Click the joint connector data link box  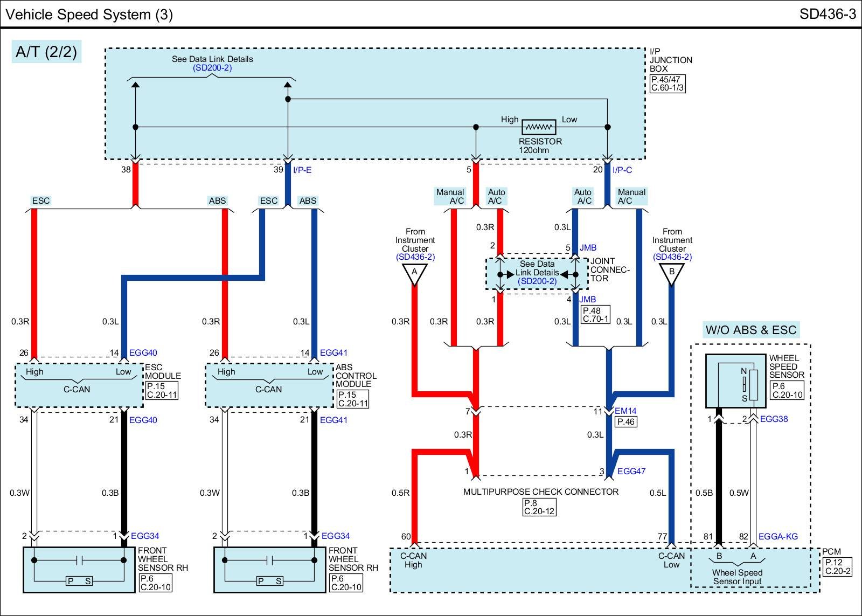click(x=537, y=273)
